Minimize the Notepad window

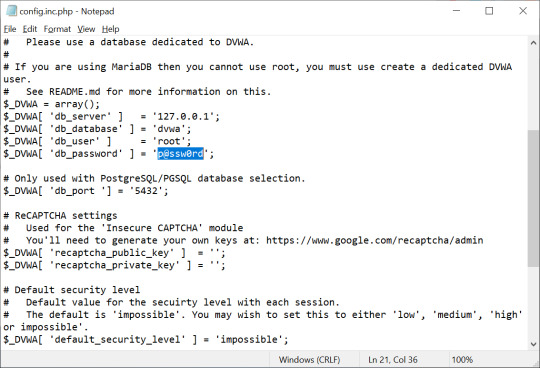456,11
